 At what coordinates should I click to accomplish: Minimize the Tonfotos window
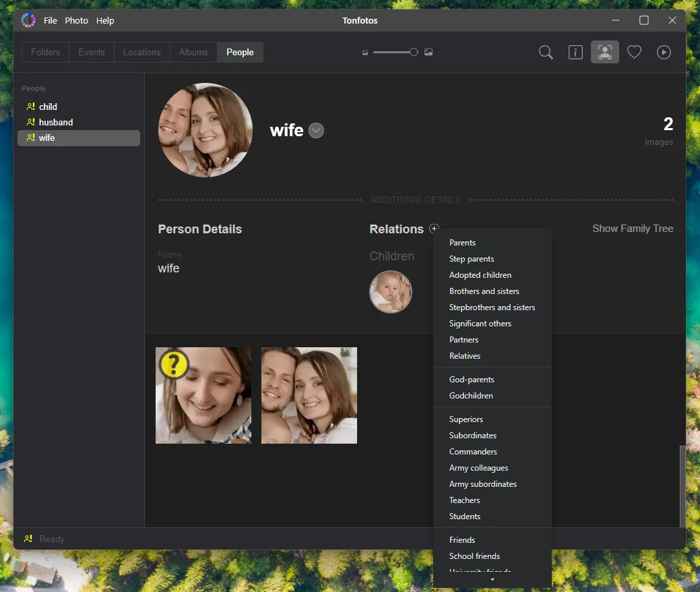[x=616, y=20]
